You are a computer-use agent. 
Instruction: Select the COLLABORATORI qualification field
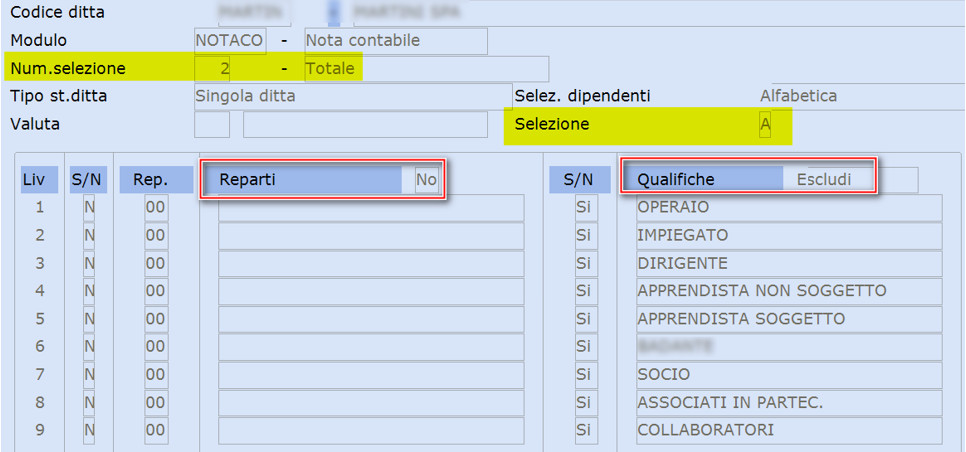click(789, 430)
